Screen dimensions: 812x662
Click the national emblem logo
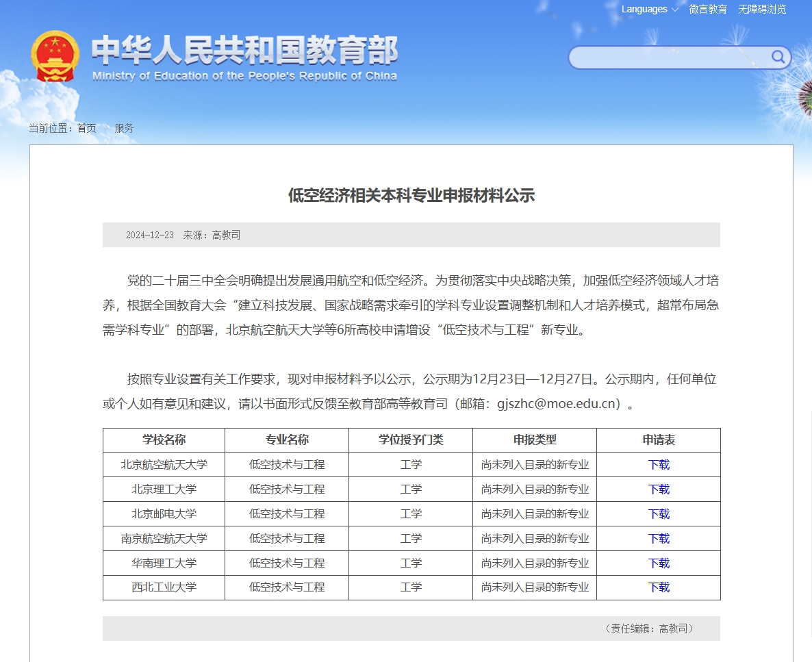pyautogui.click(x=55, y=57)
